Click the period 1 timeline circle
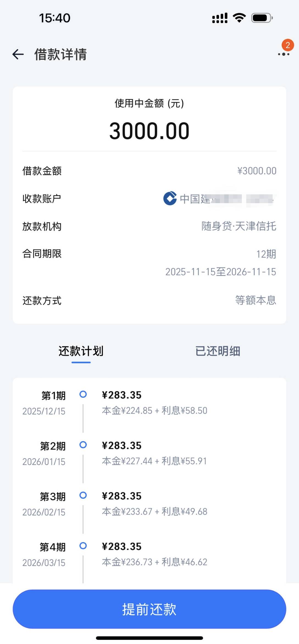The image size is (299, 644). click(x=83, y=394)
